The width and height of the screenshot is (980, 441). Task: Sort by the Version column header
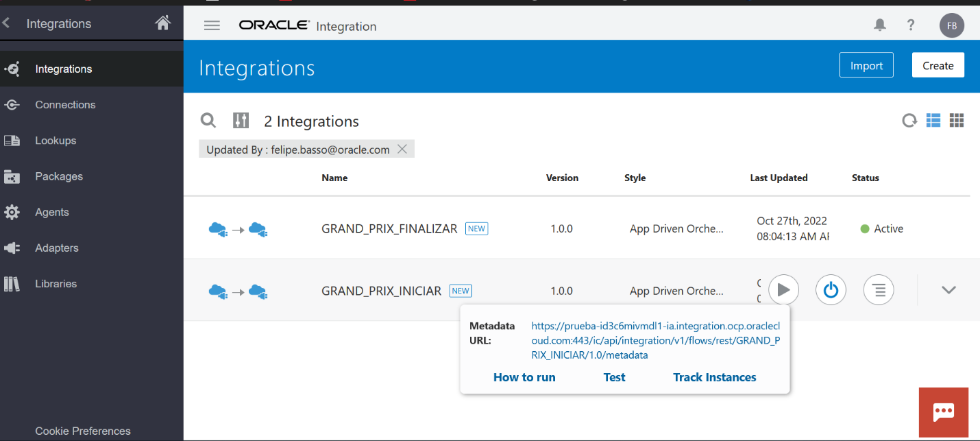562,178
